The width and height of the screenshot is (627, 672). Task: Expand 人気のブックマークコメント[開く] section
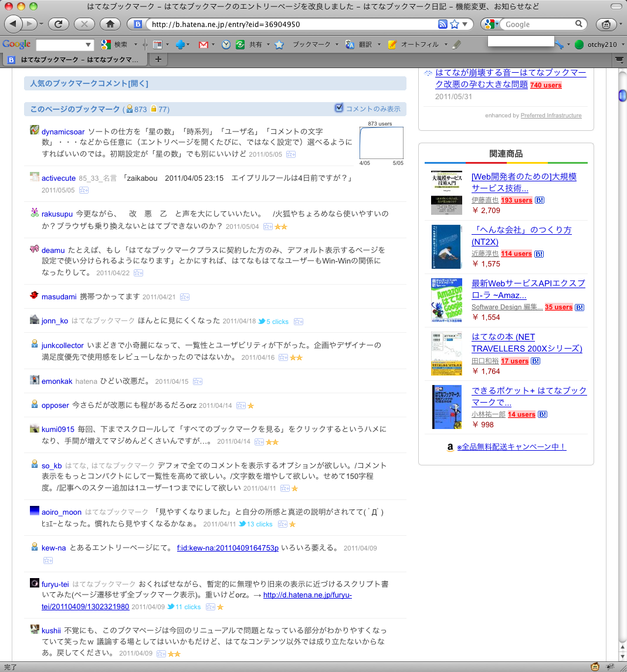click(x=215, y=83)
